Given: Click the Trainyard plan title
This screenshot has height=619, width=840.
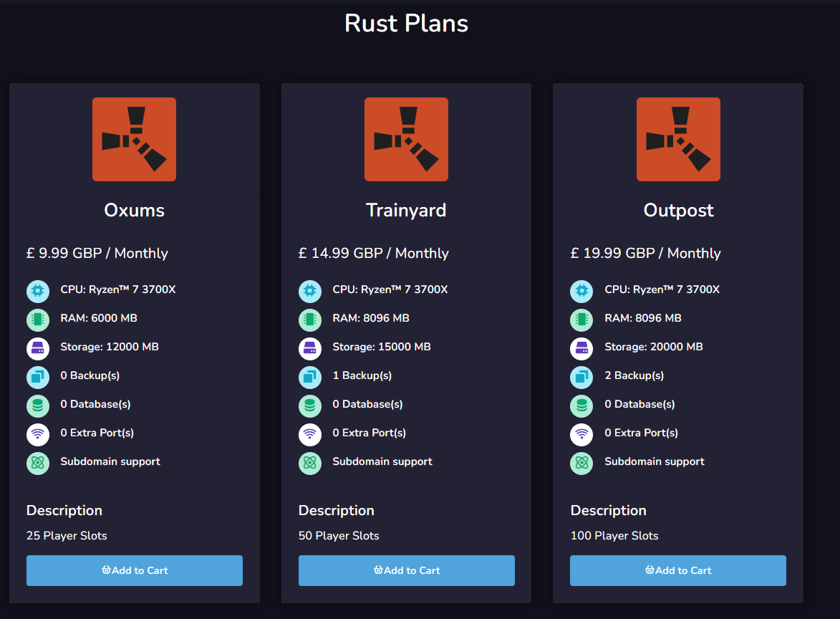Looking at the screenshot, I should 406,210.
